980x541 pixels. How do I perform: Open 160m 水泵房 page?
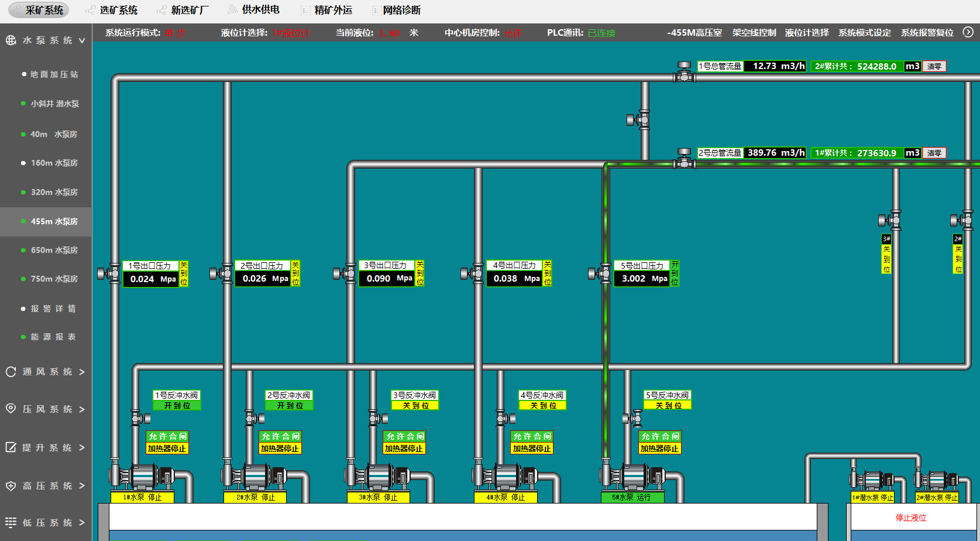click(50, 163)
